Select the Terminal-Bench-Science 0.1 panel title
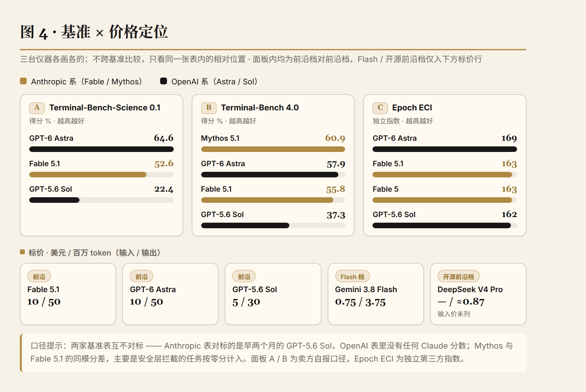Image resolution: width=586 pixels, height=392 pixels. (x=105, y=108)
